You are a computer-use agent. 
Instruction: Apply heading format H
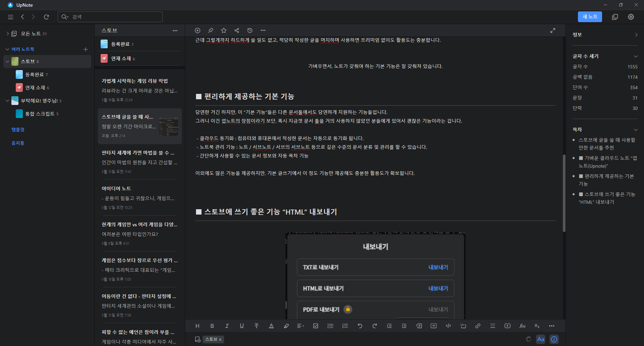coord(198,326)
